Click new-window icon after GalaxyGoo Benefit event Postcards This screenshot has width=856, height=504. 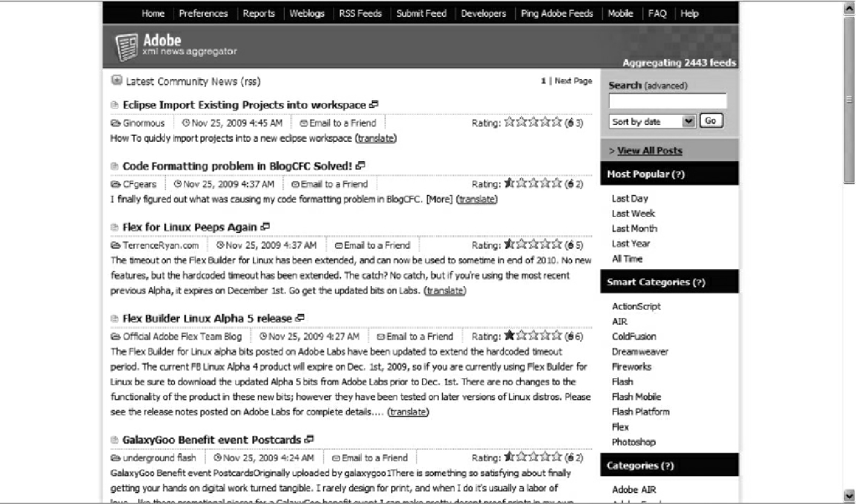click(x=310, y=439)
